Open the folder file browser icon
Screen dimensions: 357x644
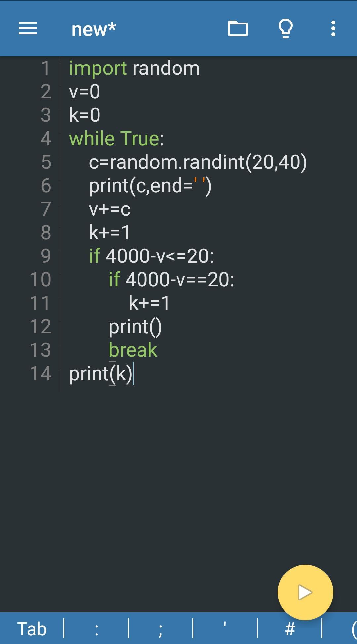pyautogui.click(x=238, y=28)
